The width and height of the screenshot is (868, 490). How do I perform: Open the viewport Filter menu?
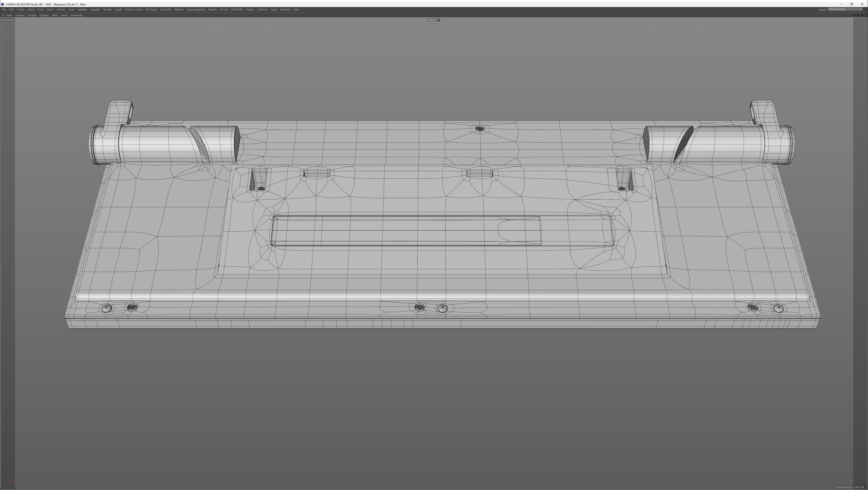55,15
